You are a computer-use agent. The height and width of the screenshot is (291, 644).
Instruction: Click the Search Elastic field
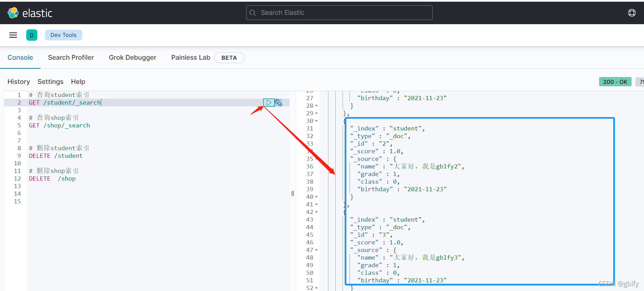pyautogui.click(x=339, y=13)
